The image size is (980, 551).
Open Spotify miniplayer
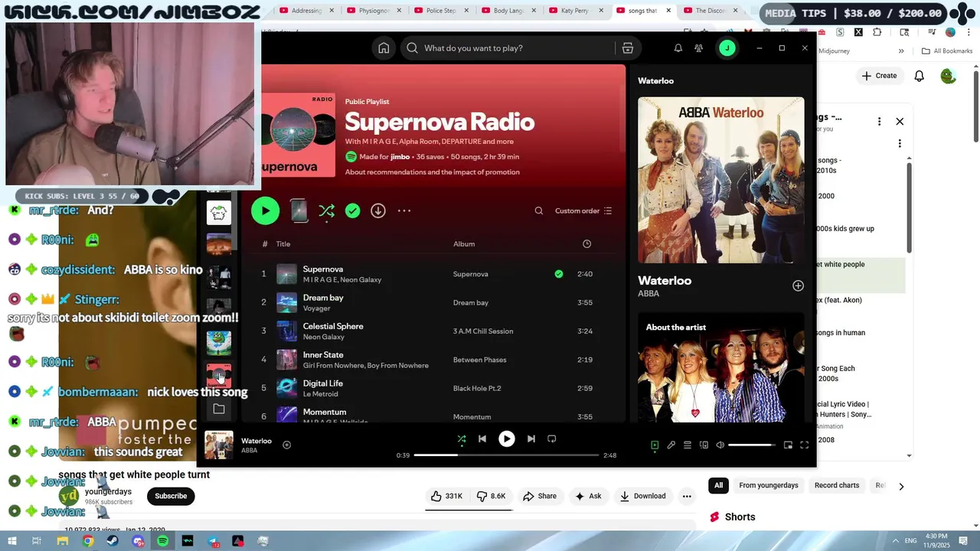(x=788, y=445)
